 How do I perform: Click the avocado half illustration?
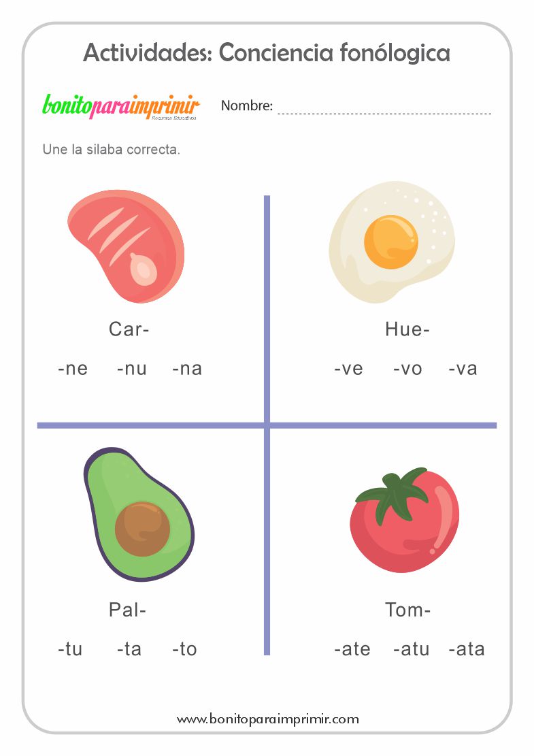click(x=139, y=514)
